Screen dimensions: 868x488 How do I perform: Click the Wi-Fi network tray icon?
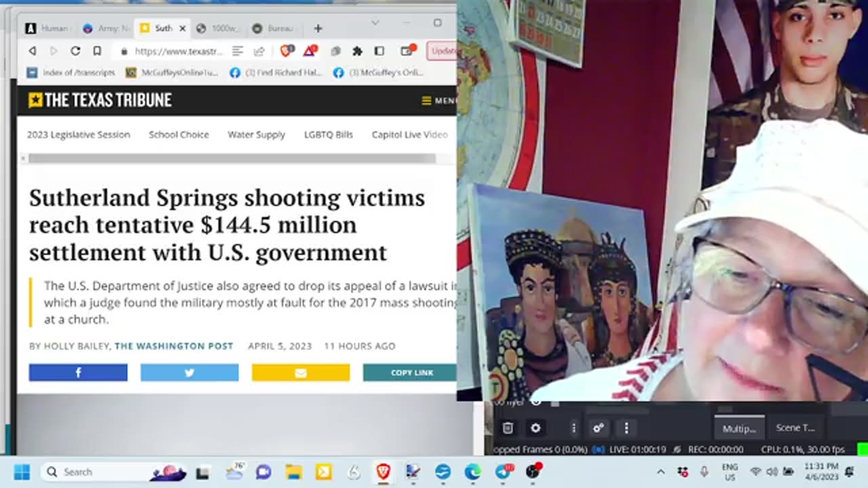pyautogui.click(x=755, y=472)
